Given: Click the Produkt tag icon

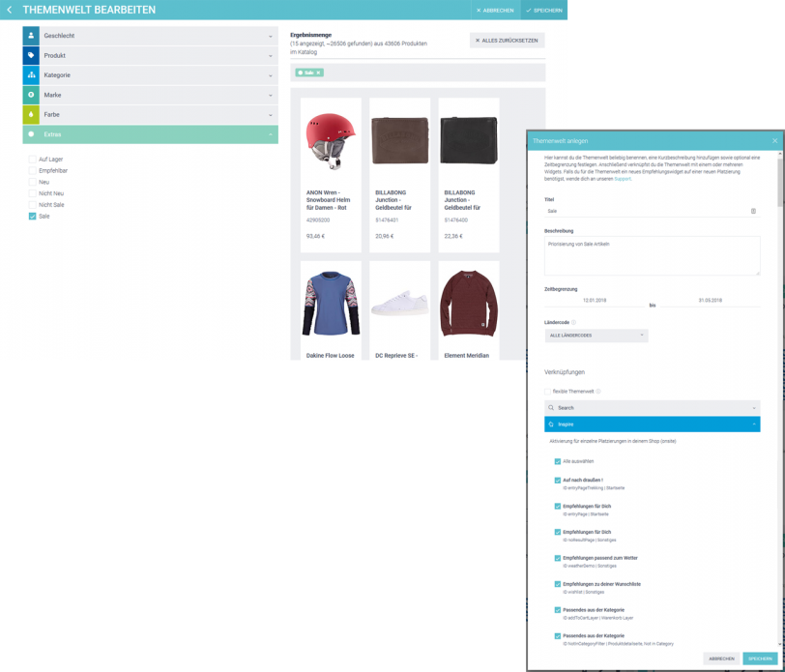Looking at the screenshot, I should click(31, 55).
